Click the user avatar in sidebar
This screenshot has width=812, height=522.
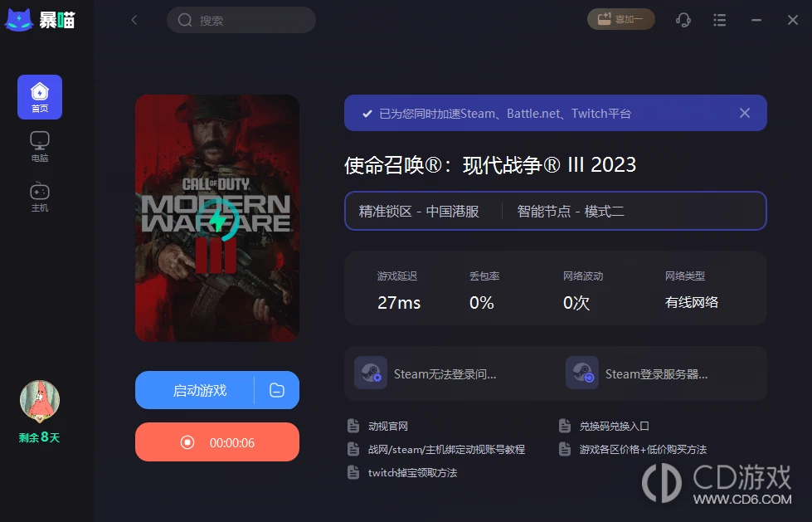tap(40, 400)
